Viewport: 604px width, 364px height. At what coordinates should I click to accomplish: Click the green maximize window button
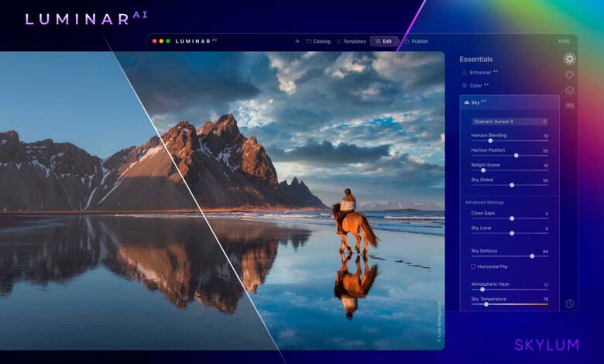pos(168,41)
